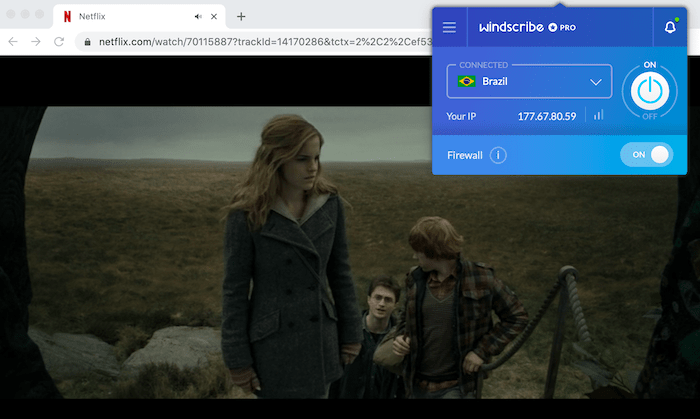Click the Netflix favicon in tab
This screenshot has width=700, height=419.
67,17
